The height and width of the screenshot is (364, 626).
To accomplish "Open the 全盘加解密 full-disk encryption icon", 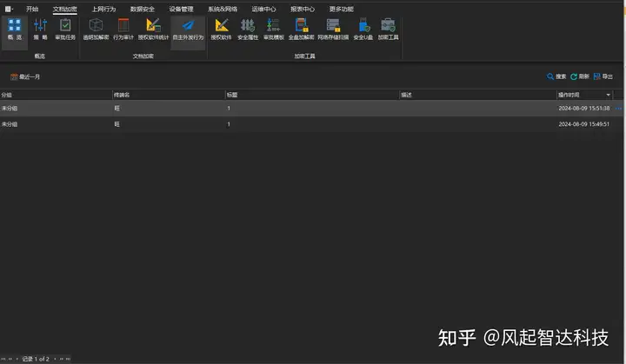I will coord(301,30).
